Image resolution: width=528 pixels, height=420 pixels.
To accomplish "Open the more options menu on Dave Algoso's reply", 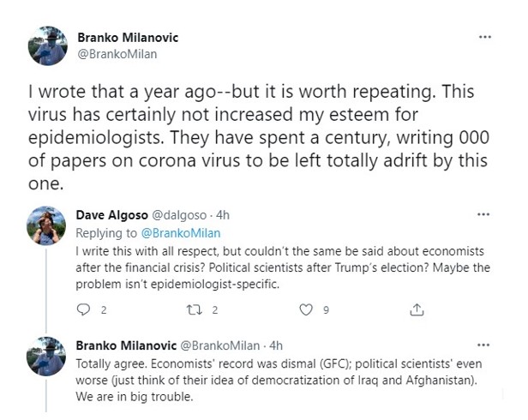I will tap(484, 216).
